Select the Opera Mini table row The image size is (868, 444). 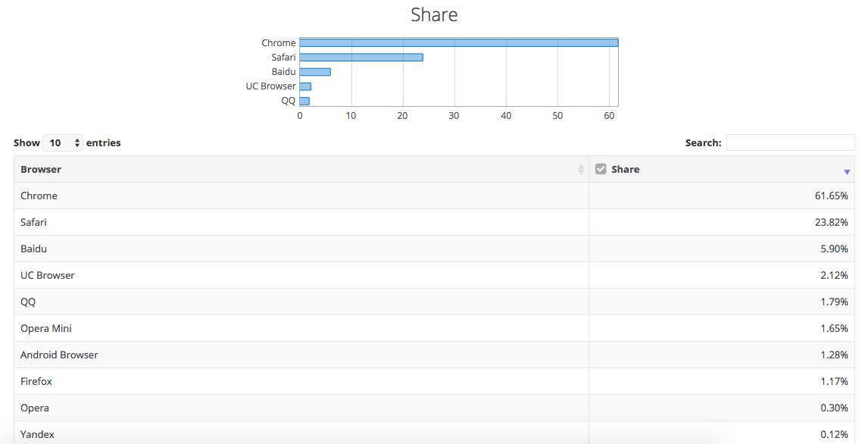point(434,329)
